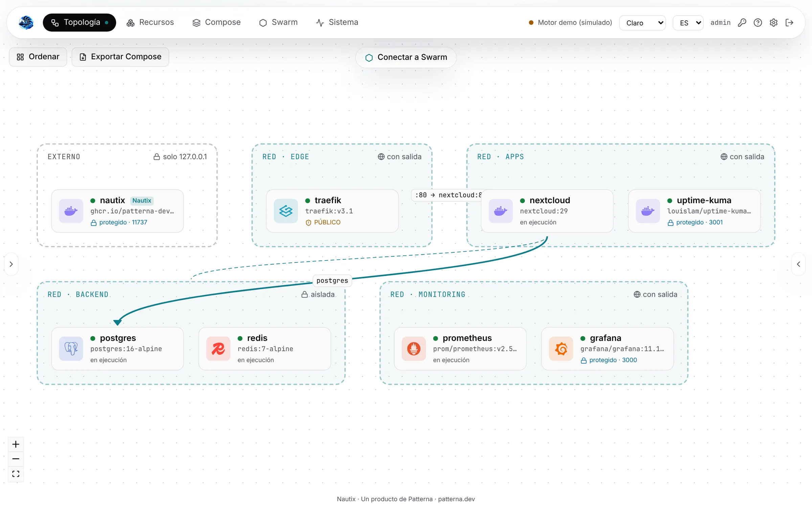Open settings gear icon
This screenshot has height=508, width=812.
pyautogui.click(x=774, y=23)
